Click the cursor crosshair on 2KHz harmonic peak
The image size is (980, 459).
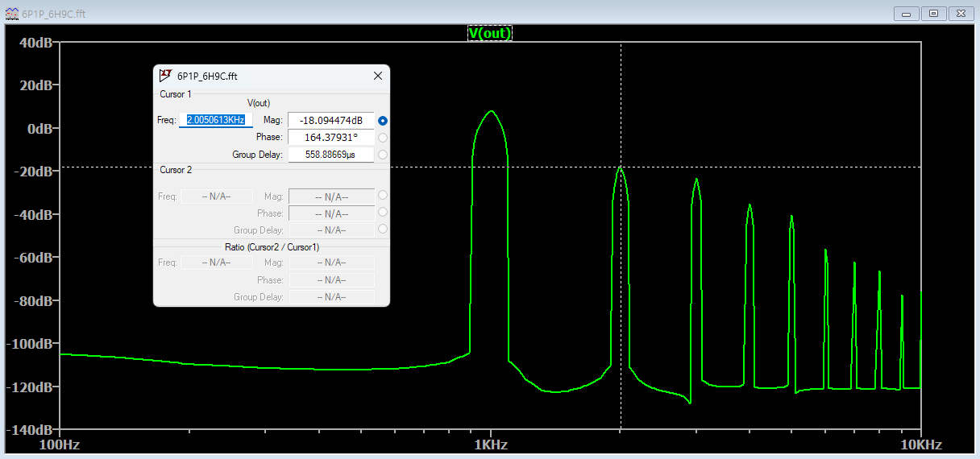pos(620,167)
